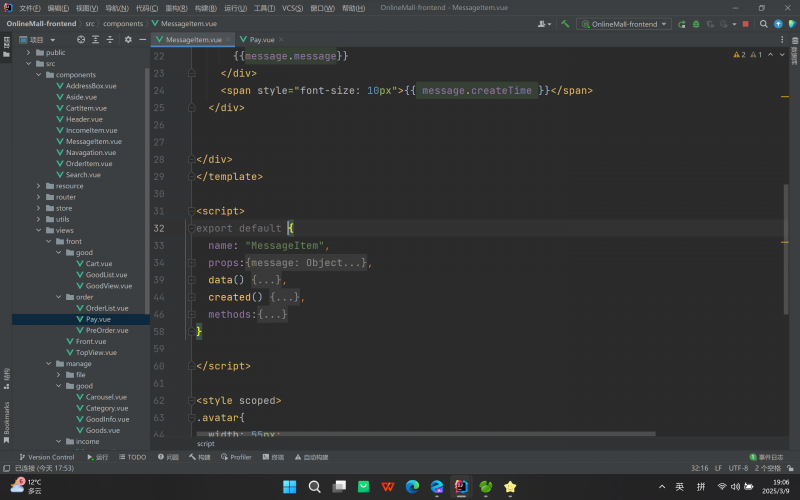This screenshot has width=800, height=500.
Task: Open Version Control tool window
Action: pos(46,457)
